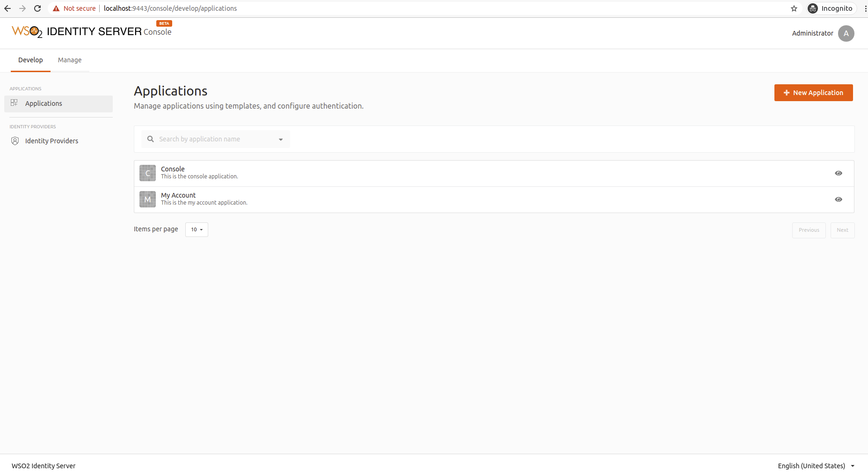The width and height of the screenshot is (868, 472).
Task: Show the My Account application details
Action: [x=838, y=199]
